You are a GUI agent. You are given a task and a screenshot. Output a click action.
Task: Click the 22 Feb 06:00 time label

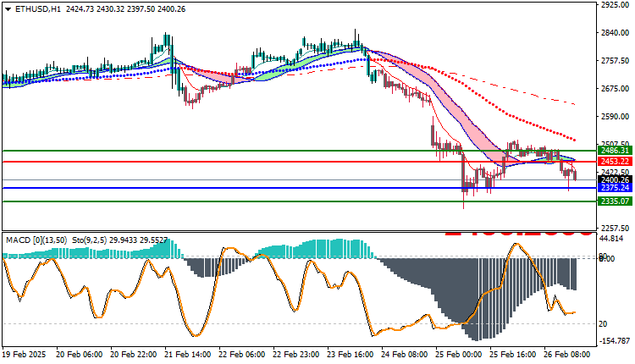242,355
